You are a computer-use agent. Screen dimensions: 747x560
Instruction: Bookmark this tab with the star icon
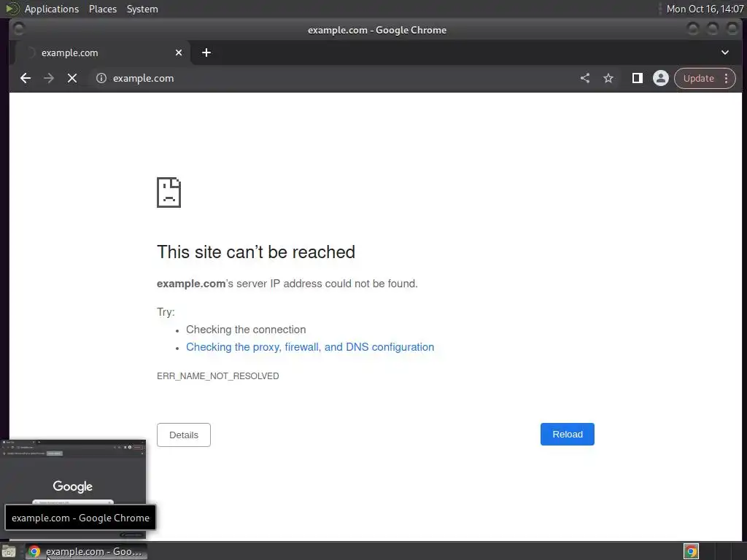(608, 78)
